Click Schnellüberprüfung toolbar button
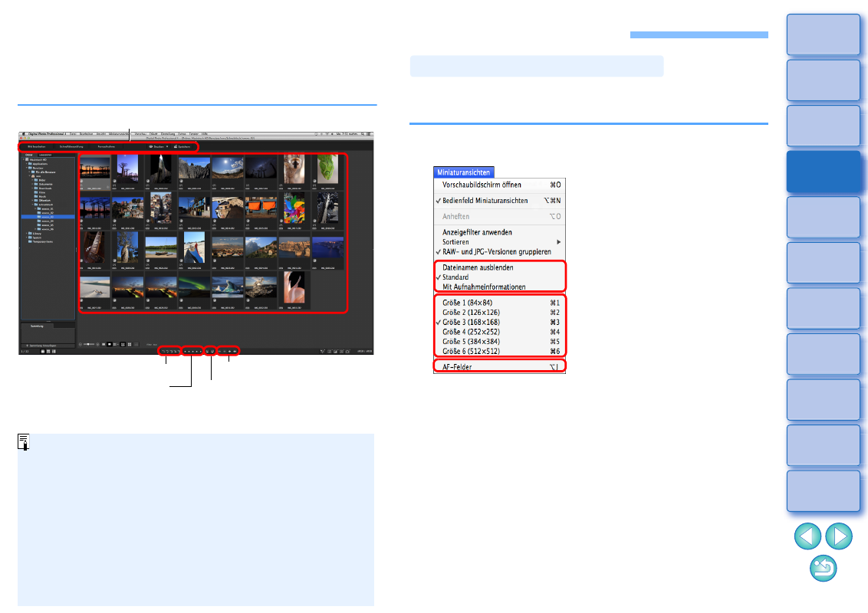This screenshot has width=868, height=613. coord(71,146)
